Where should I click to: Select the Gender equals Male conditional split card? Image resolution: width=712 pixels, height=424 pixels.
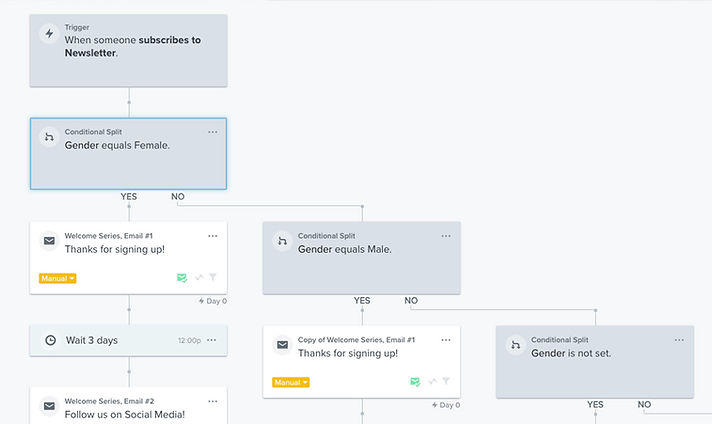pos(361,258)
